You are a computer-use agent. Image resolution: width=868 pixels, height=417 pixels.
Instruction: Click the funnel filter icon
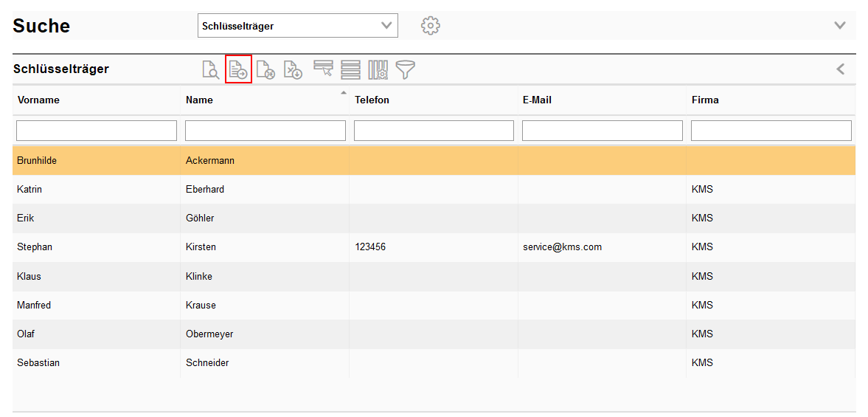pyautogui.click(x=405, y=69)
